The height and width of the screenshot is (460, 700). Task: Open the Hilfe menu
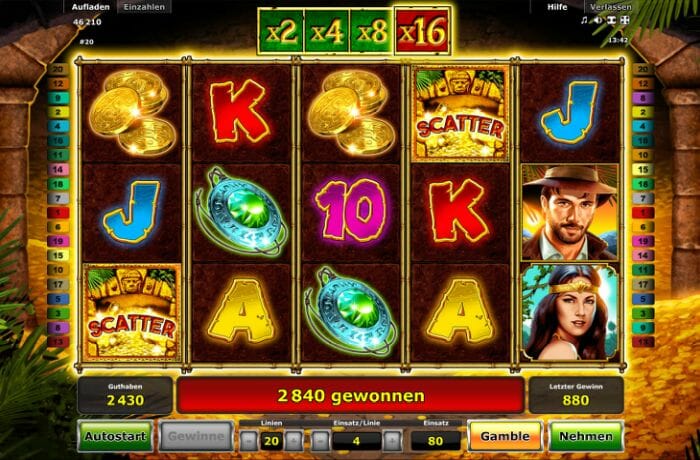click(557, 7)
